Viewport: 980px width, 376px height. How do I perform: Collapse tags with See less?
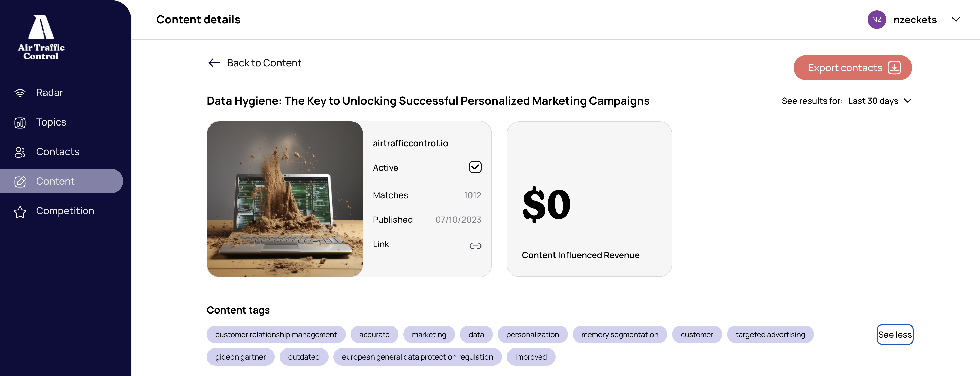[x=894, y=335]
